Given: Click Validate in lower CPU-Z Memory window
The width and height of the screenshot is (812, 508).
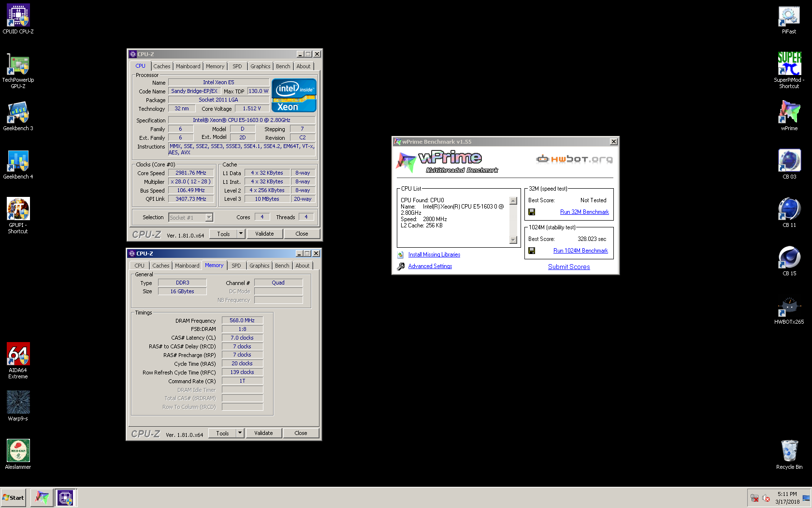Looking at the screenshot, I should [263, 433].
